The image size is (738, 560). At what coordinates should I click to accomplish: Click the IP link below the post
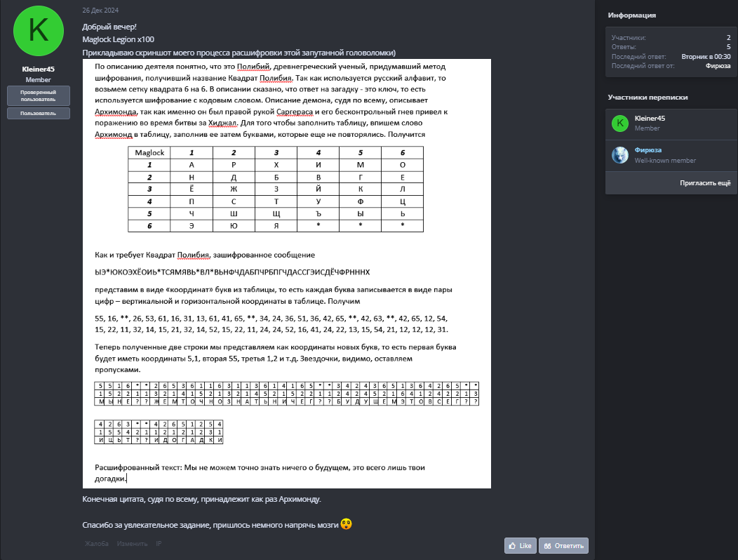[x=159, y=543]
